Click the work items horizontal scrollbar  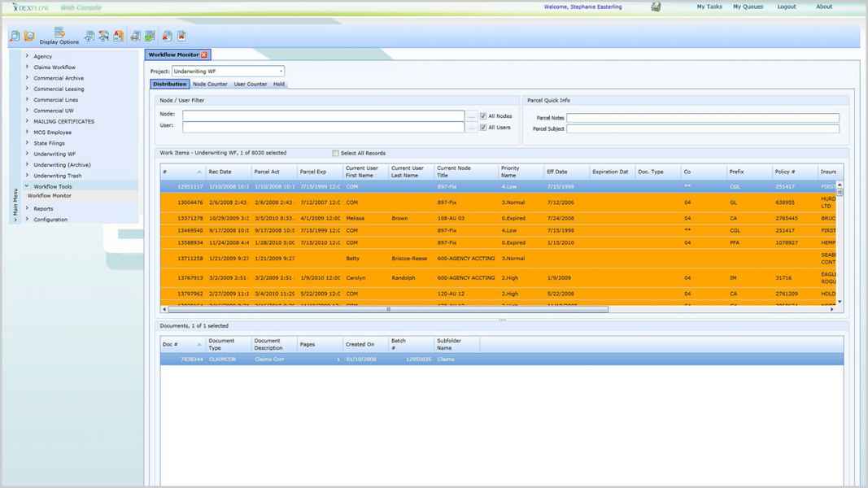(389, 309)
